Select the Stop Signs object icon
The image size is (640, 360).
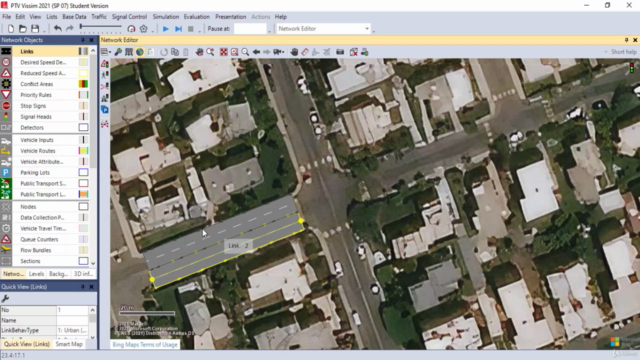click(6, 106)
